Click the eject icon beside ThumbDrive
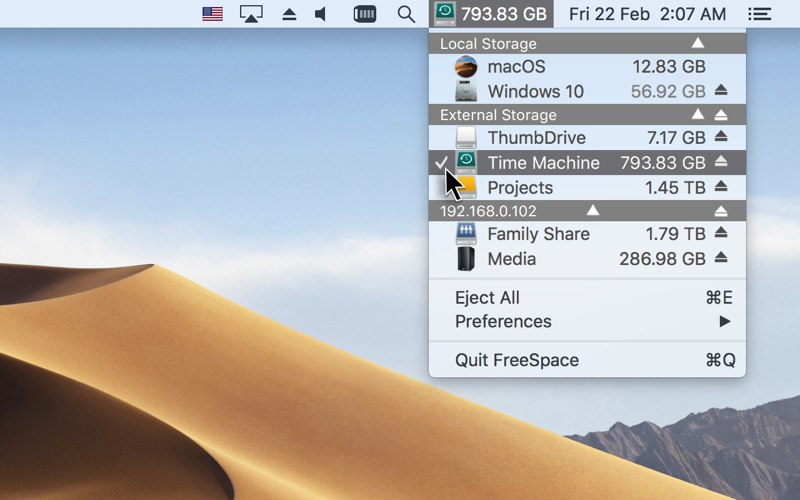Viewport: 800px width, 500px height. coord(721,138)
